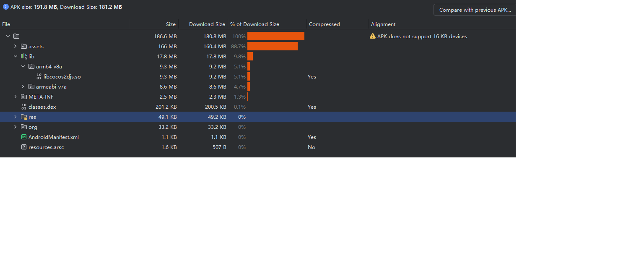The image size is (644, 272).
Task: Click the 16 KB alignment warning icon
Action: point(373,37)
